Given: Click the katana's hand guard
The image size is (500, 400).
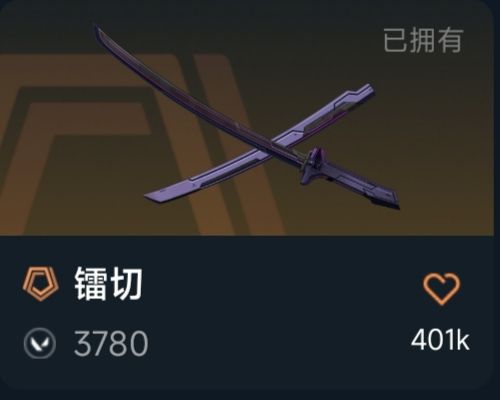Looking at the screenshot, I should point(313,165).
